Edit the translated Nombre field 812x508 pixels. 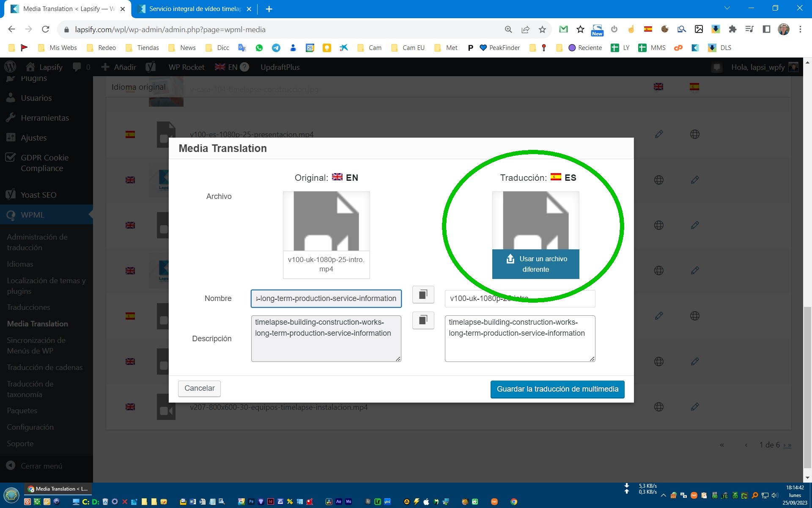click(520, 298)
